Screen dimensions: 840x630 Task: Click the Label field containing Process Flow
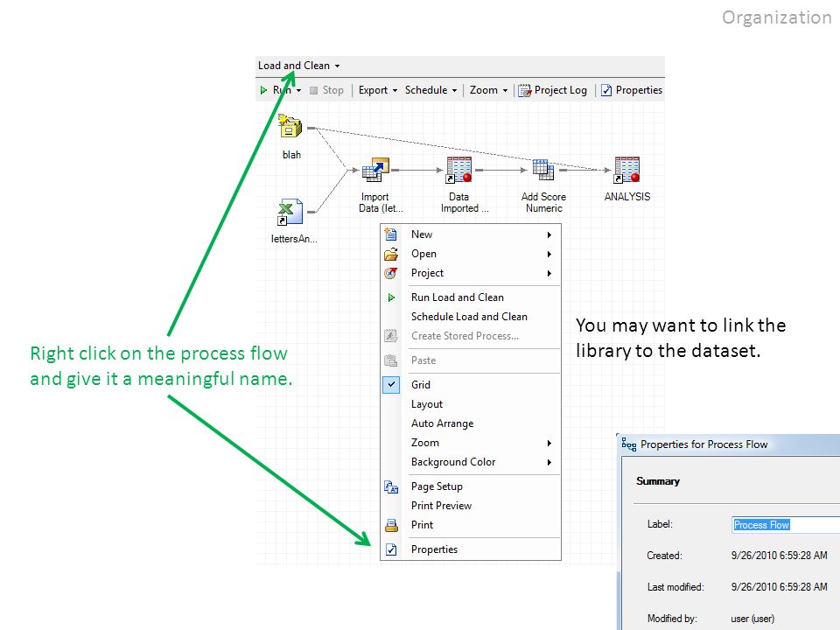[x=786, y=524]
